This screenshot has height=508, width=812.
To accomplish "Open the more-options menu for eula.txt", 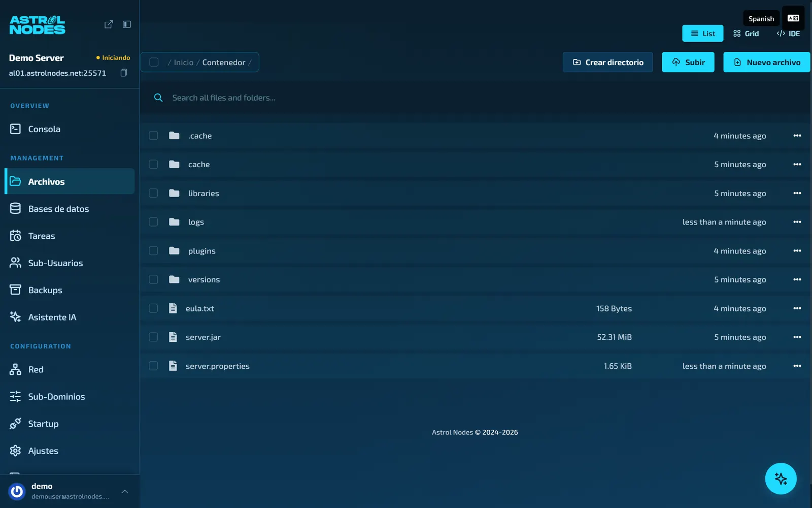I will click(797, 308).
